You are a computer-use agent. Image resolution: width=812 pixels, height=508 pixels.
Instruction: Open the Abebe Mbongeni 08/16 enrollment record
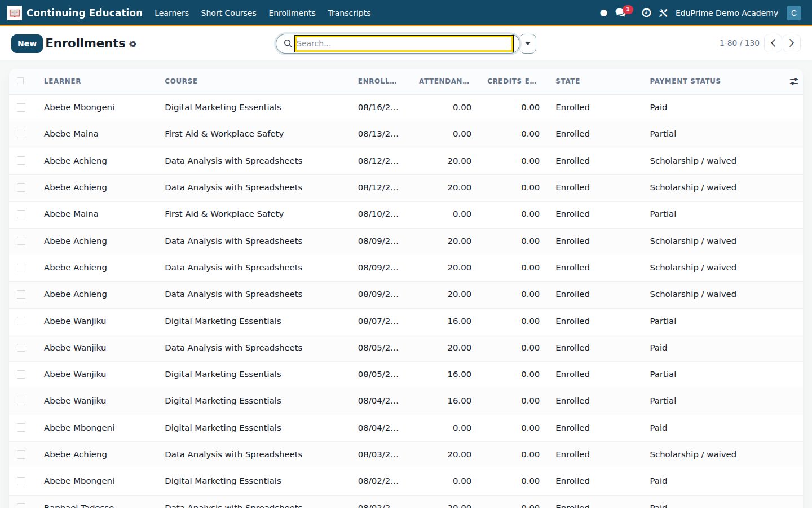coord(406,107)
